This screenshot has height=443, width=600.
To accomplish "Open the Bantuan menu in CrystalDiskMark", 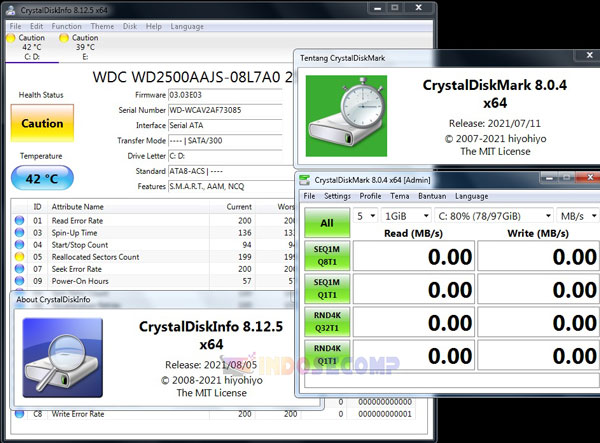I will (432, 196).
